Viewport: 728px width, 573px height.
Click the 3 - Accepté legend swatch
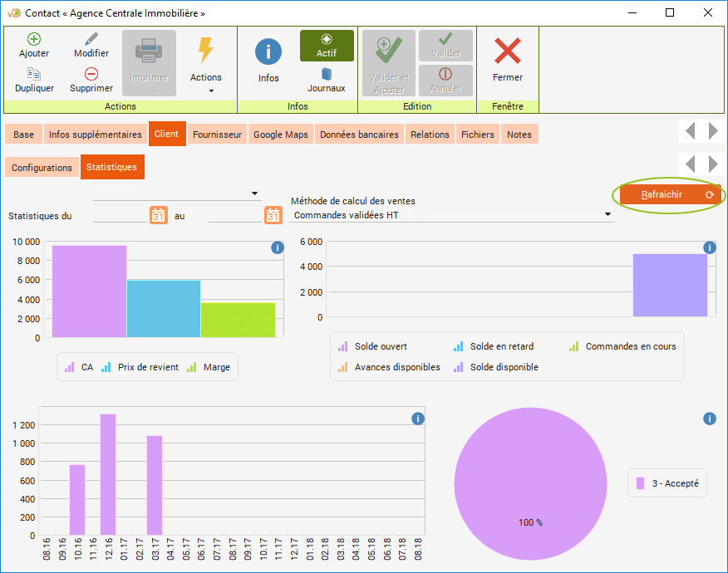pyautogui.click(x=640, y=482)
